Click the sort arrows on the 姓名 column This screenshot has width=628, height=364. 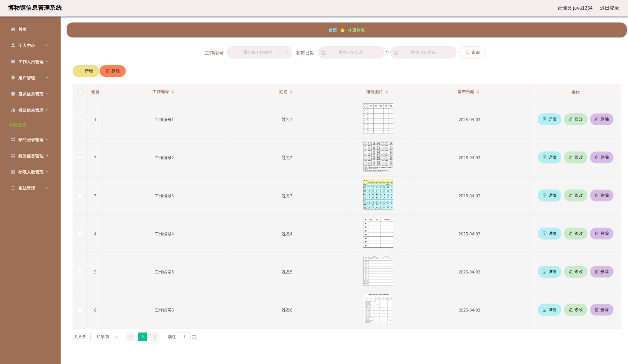click(291, 92)
